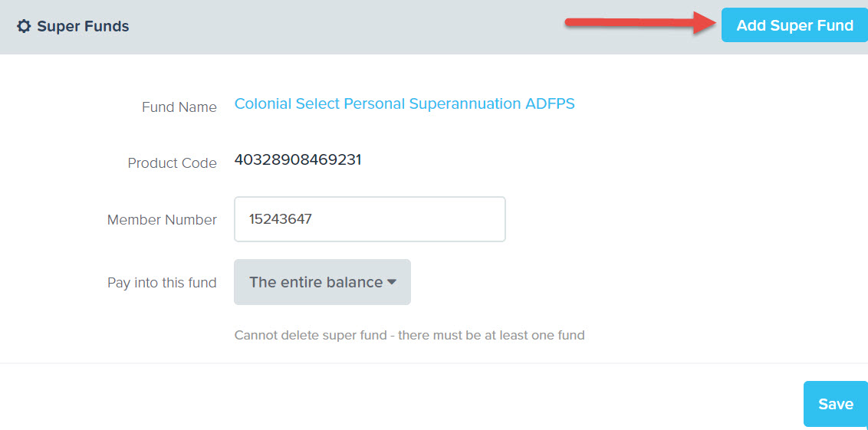Click the Fund Name label

click(179, 107)
